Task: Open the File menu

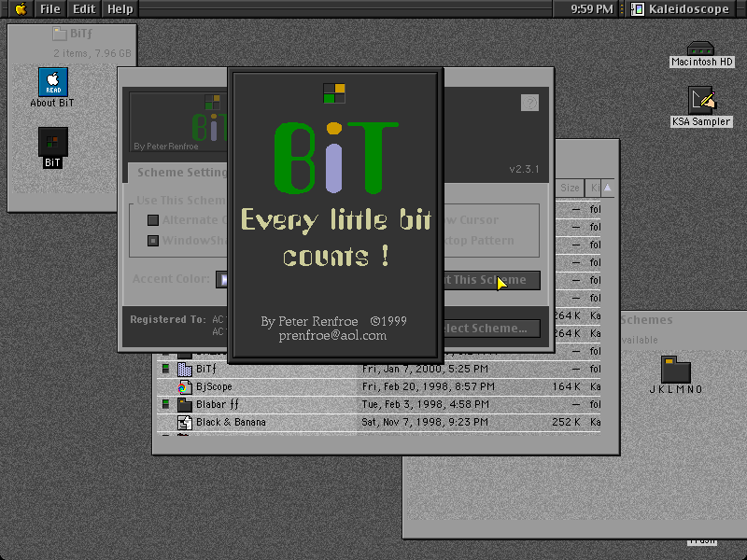Action: click(49, 9)
